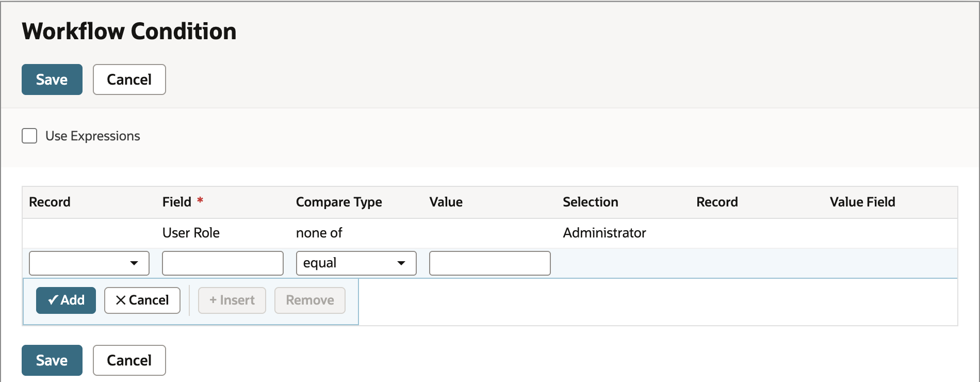Click the bottom Save button
Image resolution: width=980 pixels, height=382 pixels.
(52, 360)
